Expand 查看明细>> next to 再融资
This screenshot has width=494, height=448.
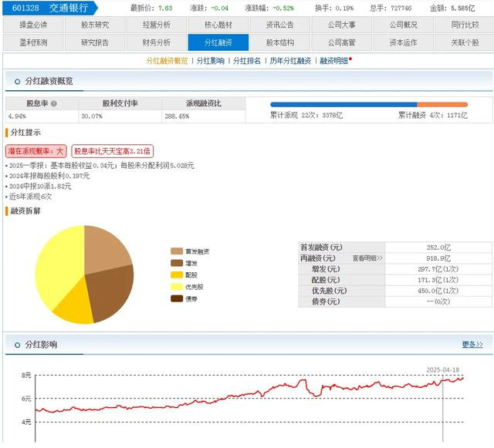[x=367, y=258]
